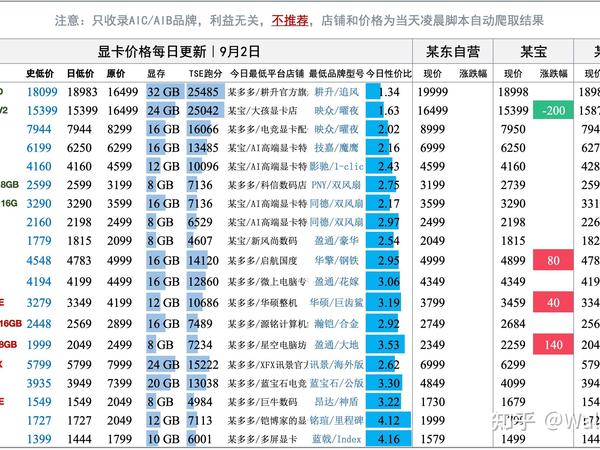
Task: Click brand model 技嘉/魔鹰
Action: coord(336,148)
